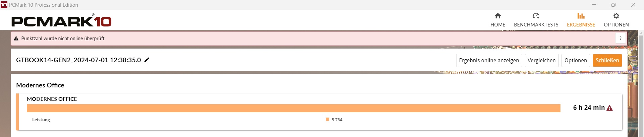Click the orange Modernes Office result bar

pyautogui.click(x=293, y=108)
